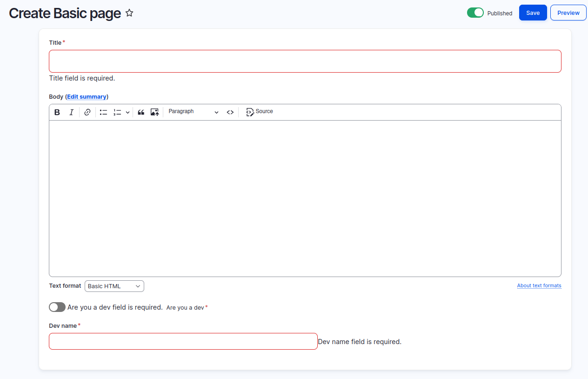Open the About text formats link
The width and height of the screenshot is (588, 379).
[x=539, y=285]
